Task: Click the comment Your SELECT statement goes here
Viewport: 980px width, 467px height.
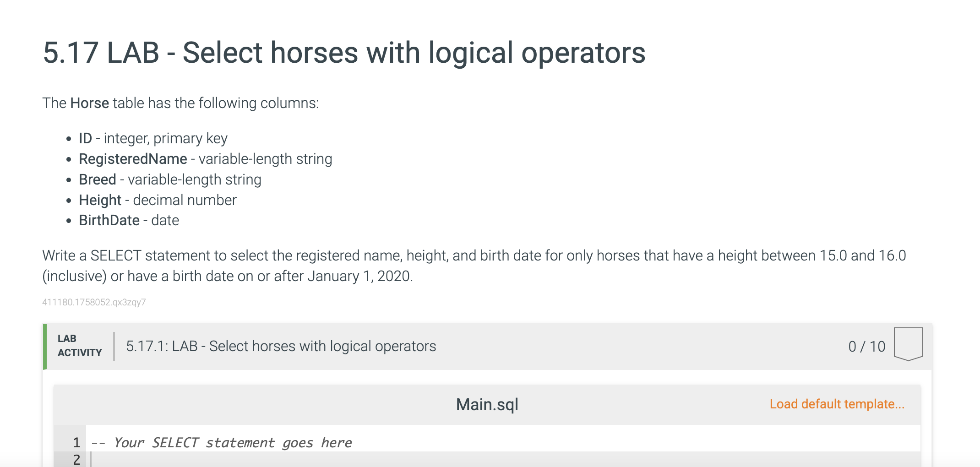Action: click(221, 442)
